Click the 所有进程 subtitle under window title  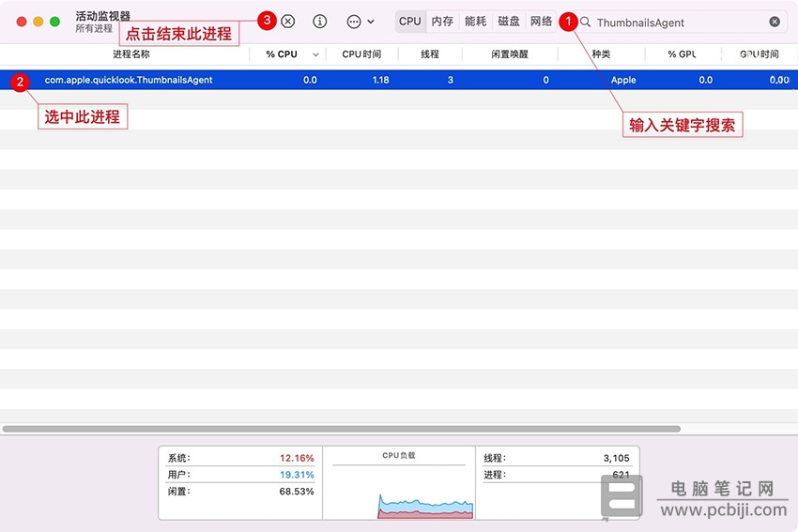(94, 28)
